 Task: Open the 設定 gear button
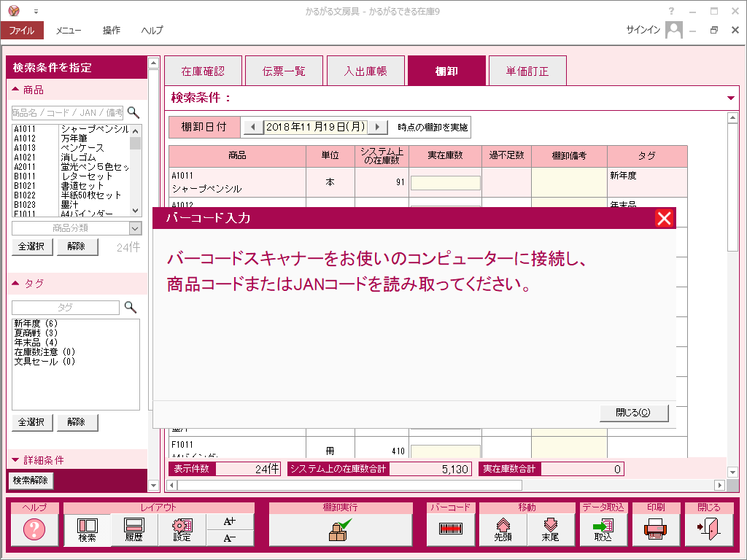click(x=182, y=529)
